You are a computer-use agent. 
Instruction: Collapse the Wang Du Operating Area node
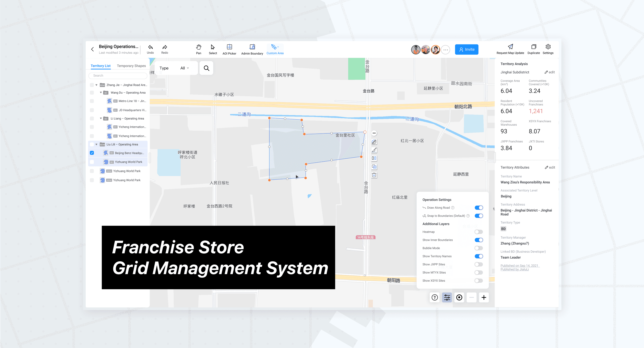click(101, 93)
